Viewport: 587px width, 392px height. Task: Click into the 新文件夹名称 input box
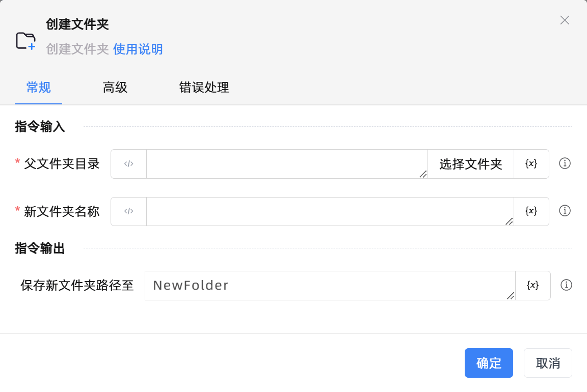(330, 211)
